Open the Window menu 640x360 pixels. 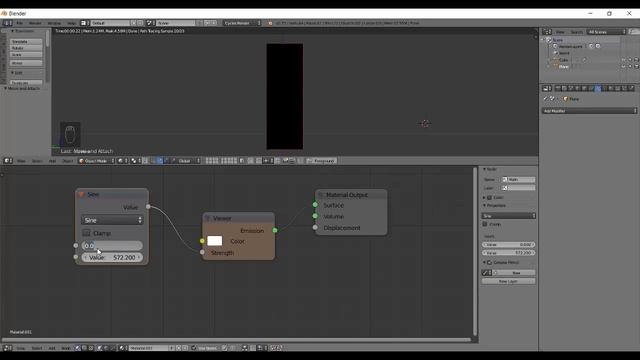coord(54,23)
